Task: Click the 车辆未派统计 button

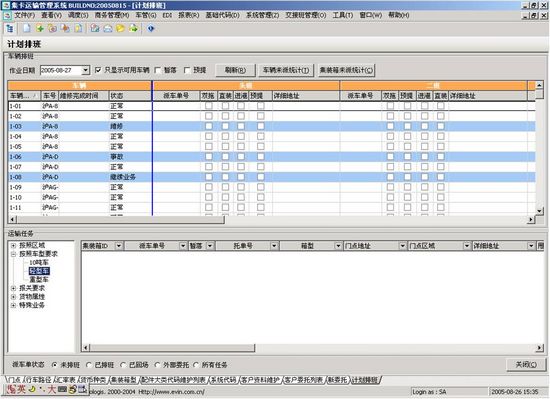Action: 286,70
